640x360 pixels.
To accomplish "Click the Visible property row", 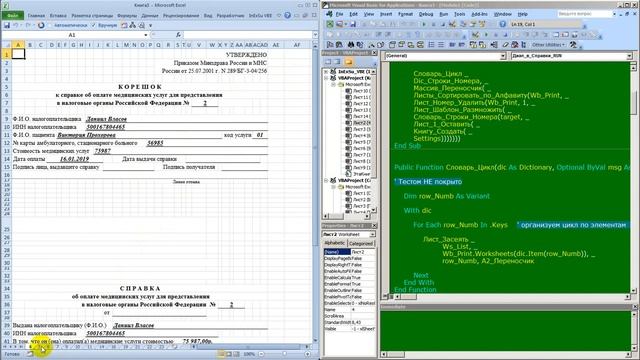I will click(349, 329).
